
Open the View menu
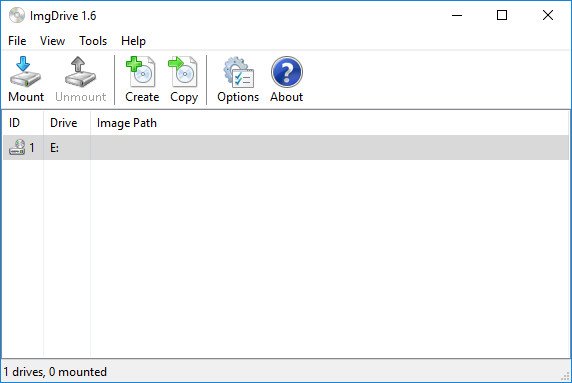pos(52,41)
